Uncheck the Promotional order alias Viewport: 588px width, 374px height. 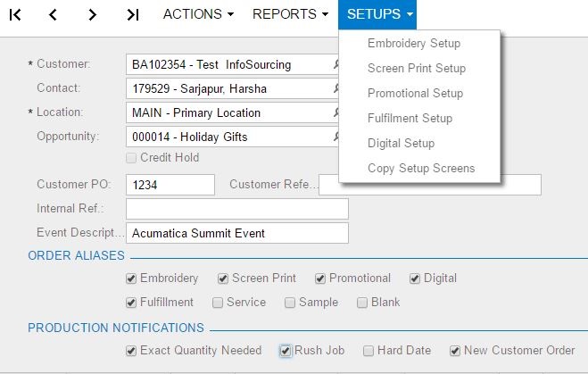pyautogui.click(x=319, y=278)
